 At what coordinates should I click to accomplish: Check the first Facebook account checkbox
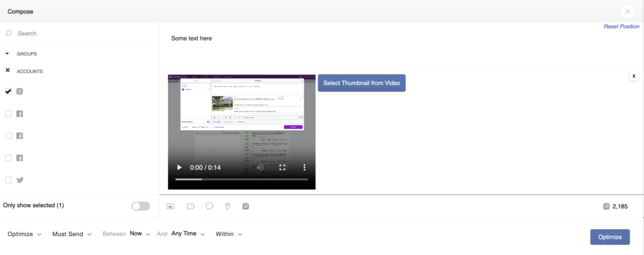pos(8,113)
